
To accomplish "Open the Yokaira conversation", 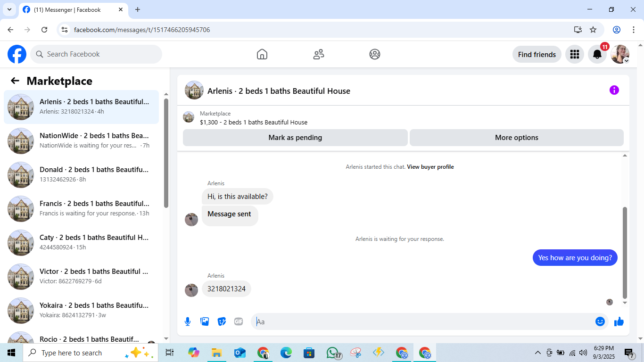I will click(x=81, y=311).
